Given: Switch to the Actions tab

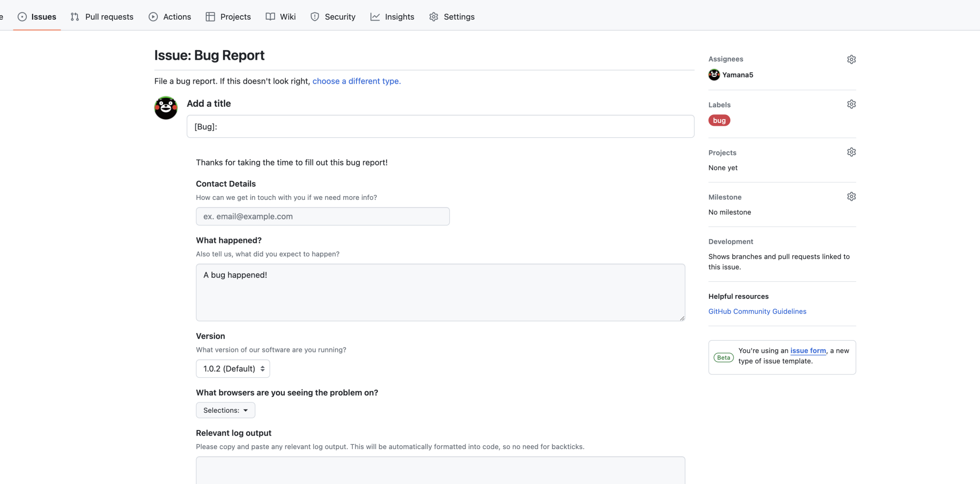Looking at the screenshot, I should [170, 17].
